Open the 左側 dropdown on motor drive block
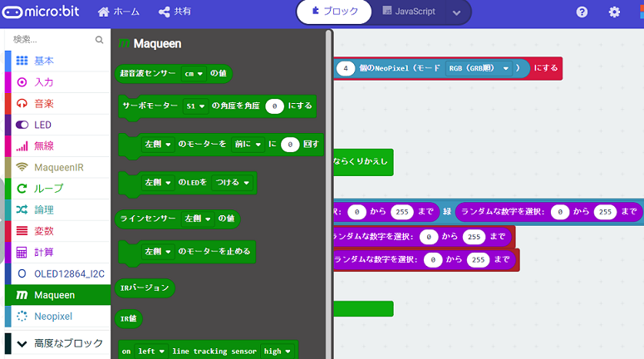Screen dimensions: 644x359 click(x=157, y=144)
